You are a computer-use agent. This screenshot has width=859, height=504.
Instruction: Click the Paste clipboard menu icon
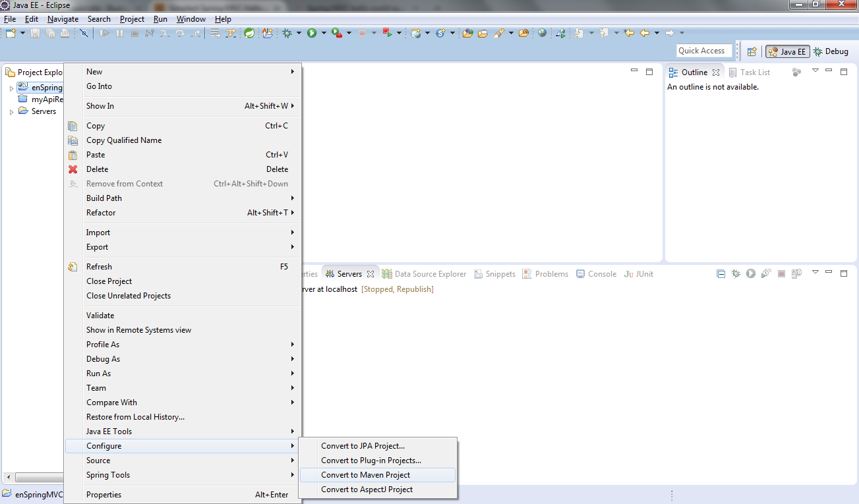click(x=73, y=155)
